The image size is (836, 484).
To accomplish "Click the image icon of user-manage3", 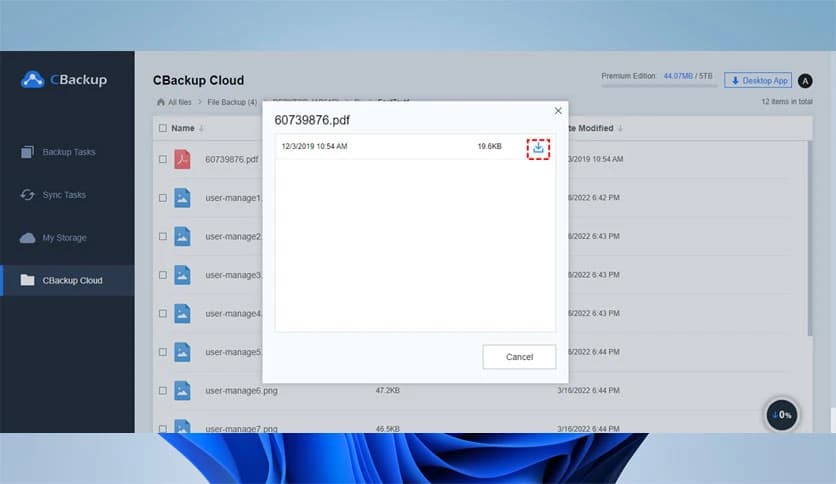I will (x=182, y=275).
